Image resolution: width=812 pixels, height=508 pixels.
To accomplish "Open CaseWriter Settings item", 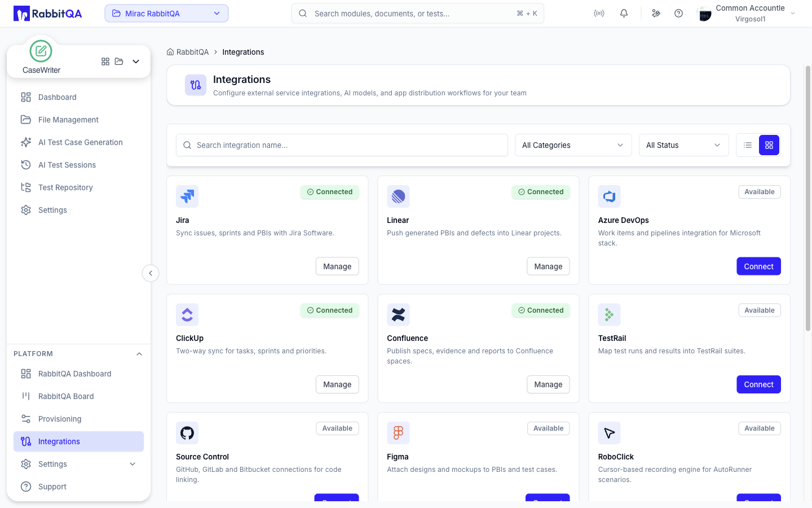I will 78,210.
